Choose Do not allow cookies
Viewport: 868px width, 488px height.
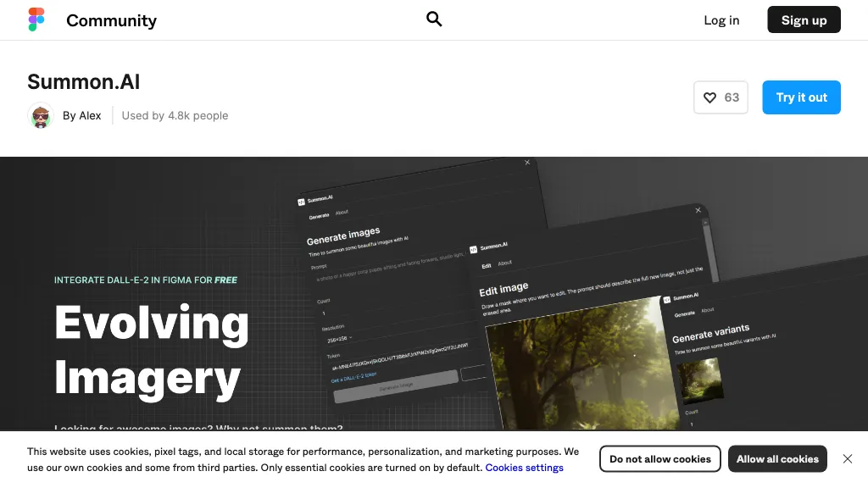659,459
